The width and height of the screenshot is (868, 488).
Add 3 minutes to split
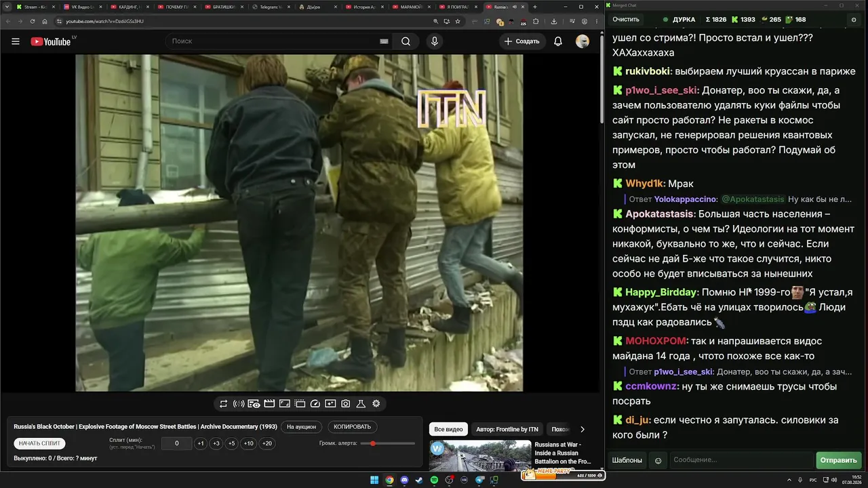point(216,443)
